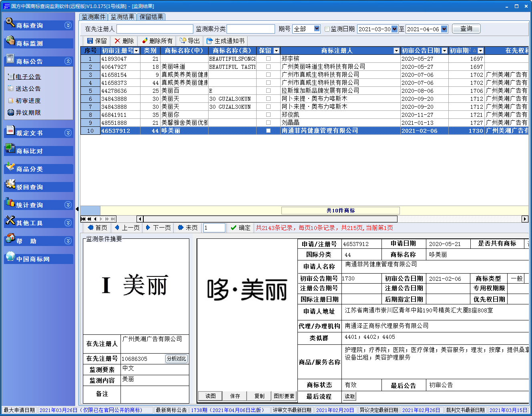Open 商标比对 in the sidebar
Image resolution: width=532 pixels, height=416 pixels.
[30, 151]
